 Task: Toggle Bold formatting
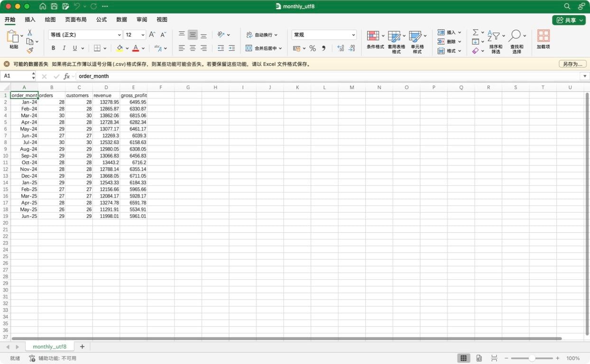tap(53, 48)
